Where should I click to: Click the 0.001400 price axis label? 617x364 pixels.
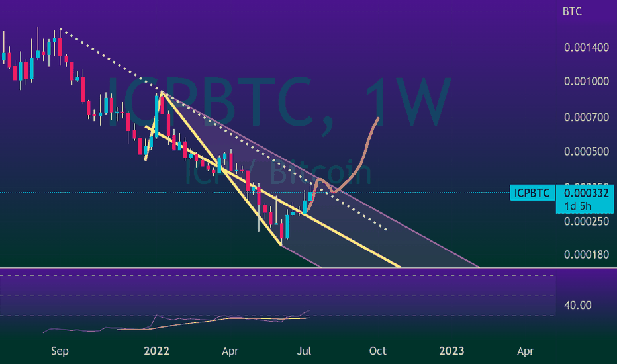pyautogui.click(x=587, y=48)
